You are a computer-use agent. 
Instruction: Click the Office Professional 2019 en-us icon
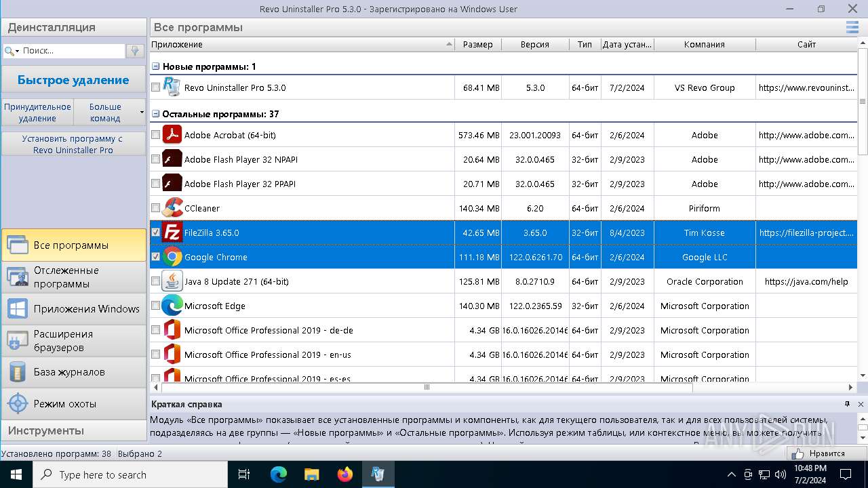point(172,354)
